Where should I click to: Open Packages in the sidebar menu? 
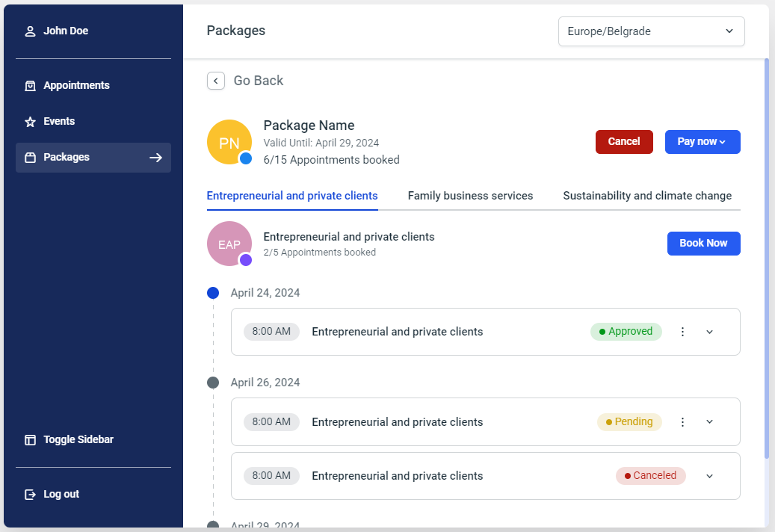(93, 158)
